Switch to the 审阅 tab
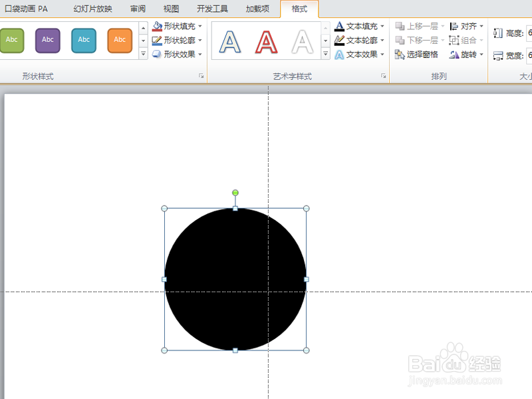 [138, 9]
